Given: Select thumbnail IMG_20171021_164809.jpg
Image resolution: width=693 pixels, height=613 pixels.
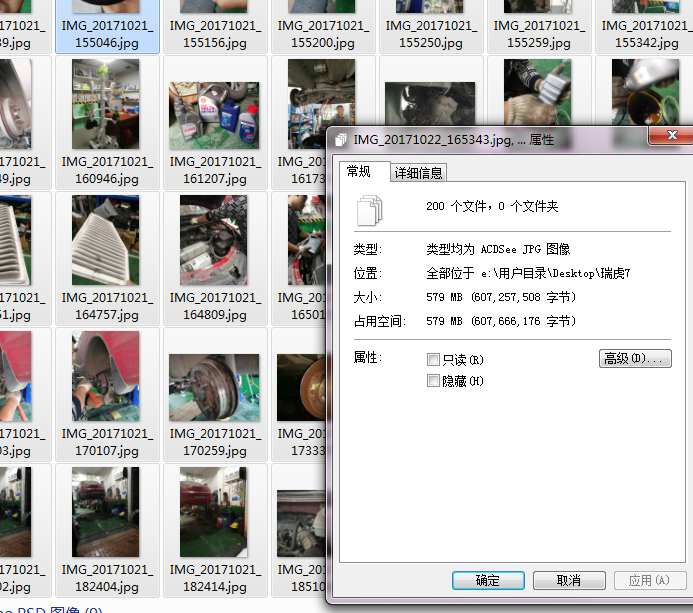Looking at the screenshot, I should coord(214,241).
